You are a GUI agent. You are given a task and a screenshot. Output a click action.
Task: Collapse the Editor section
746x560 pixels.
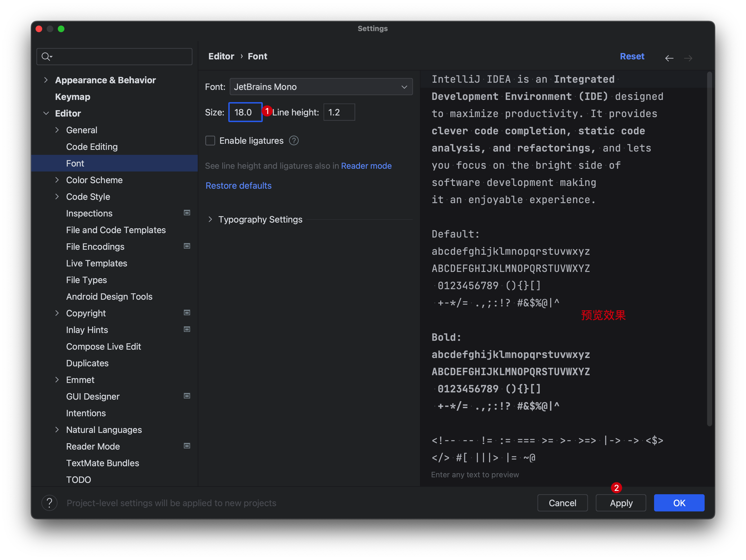46,113
